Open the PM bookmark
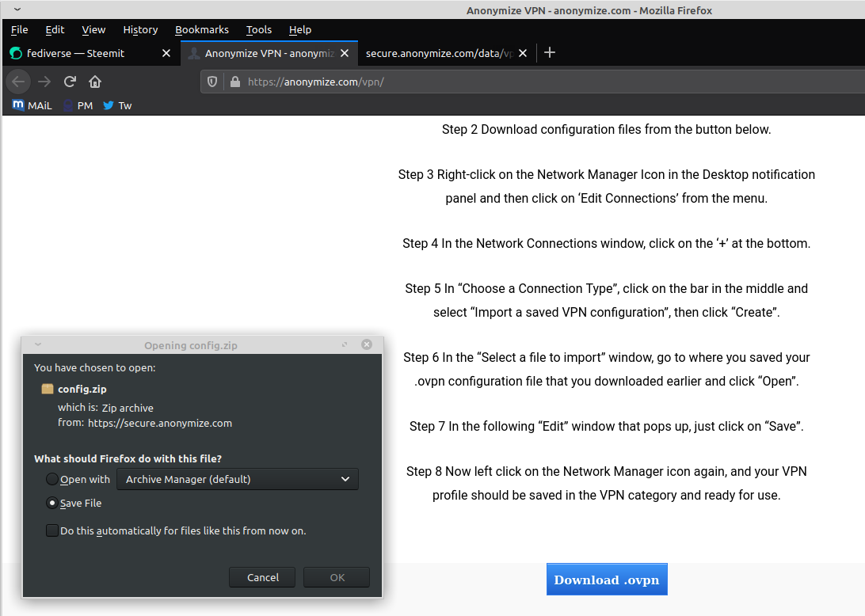Viewport: 865px width, 616px height. 78,105
